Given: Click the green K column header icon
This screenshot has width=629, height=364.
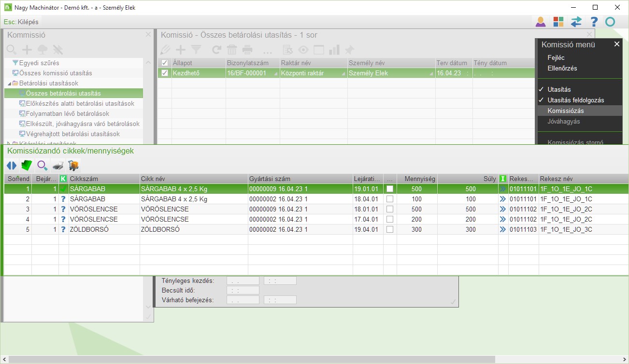Looking at the screenshot, I should (63, 179).
